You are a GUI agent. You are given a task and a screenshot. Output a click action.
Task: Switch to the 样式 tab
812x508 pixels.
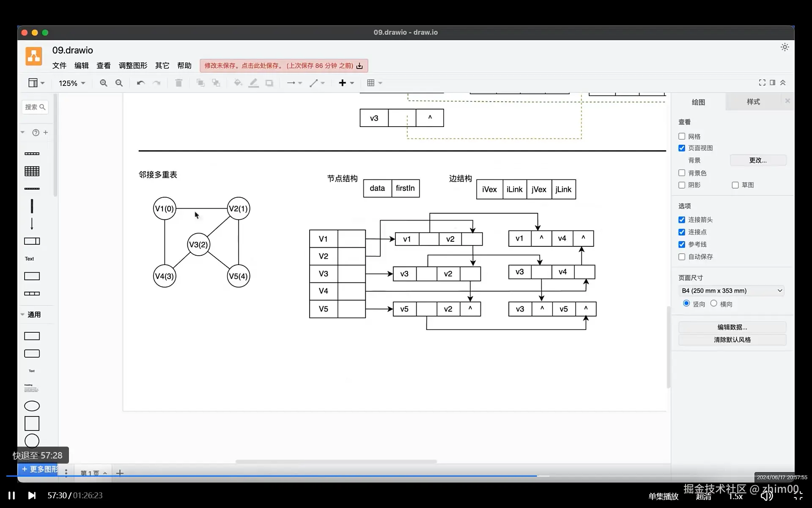753,102
